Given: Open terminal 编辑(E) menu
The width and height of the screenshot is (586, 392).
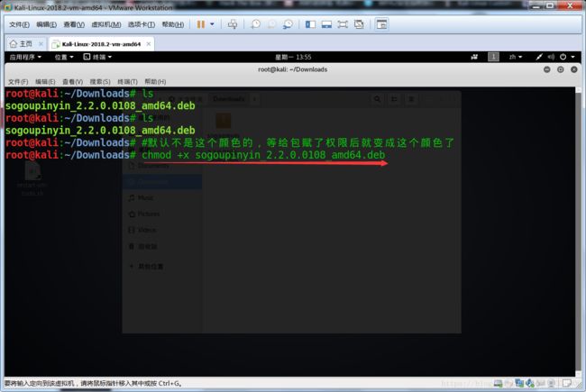Looking at the screenshot, I should pos(45,81).
